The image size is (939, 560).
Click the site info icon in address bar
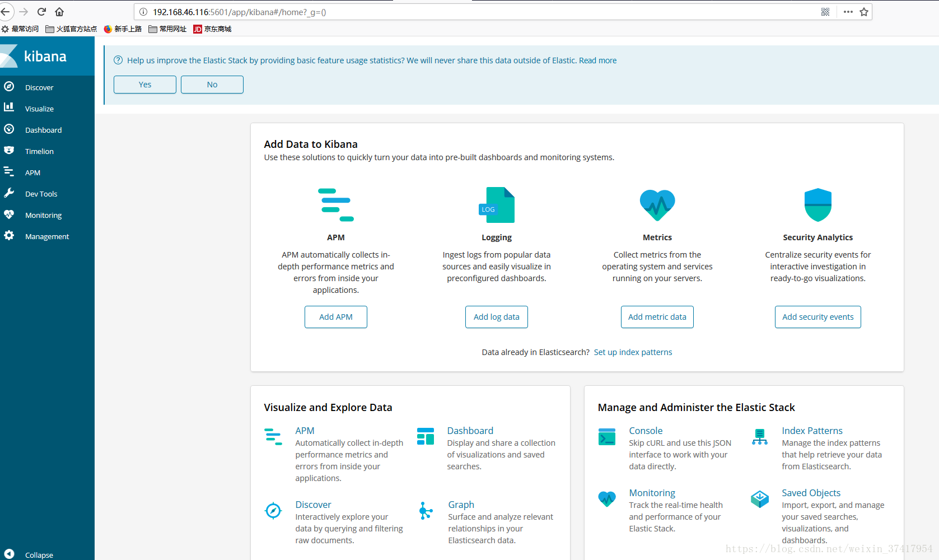143,12
